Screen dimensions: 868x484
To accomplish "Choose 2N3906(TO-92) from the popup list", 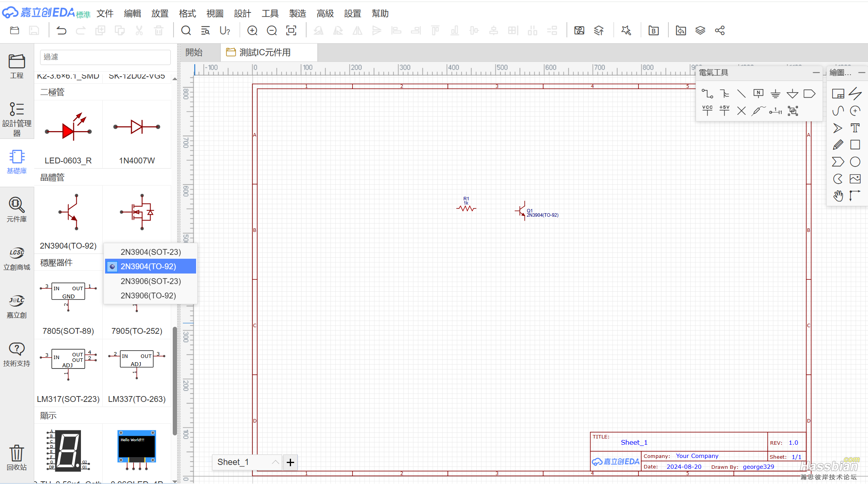I will click(x=151, y=296).
